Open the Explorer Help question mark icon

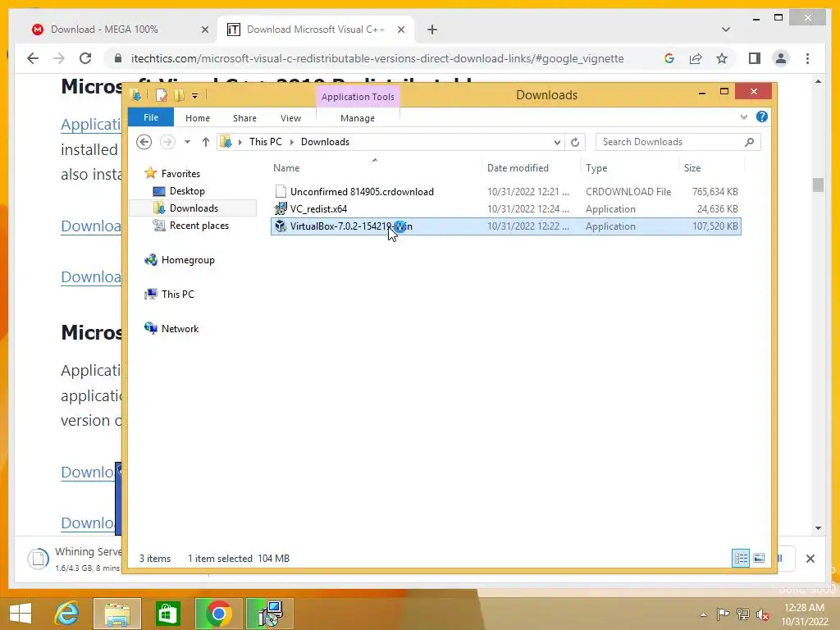pos(761,116)
